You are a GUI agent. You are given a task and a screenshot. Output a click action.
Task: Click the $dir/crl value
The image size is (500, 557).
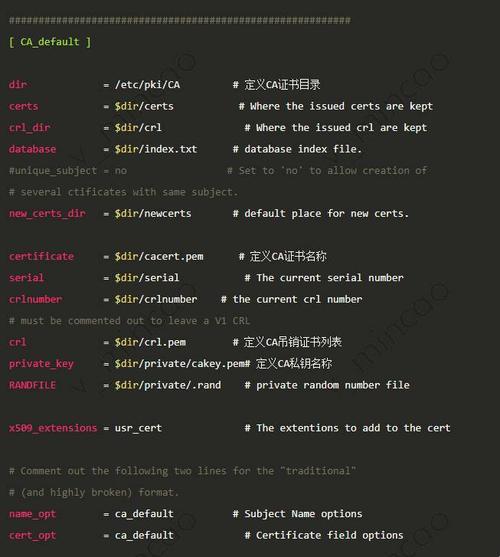click(x=138, y=128)
